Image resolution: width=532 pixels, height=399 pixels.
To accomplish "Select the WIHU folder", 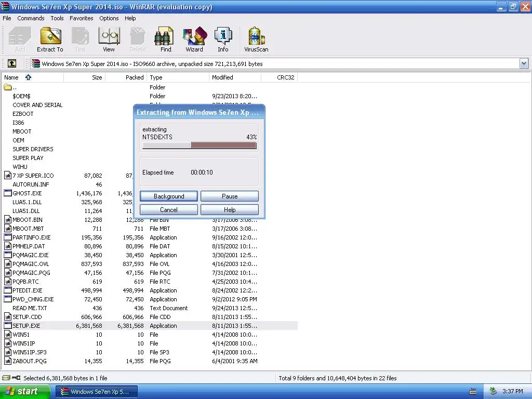I will pyautogui.click(x=20, y=167).
